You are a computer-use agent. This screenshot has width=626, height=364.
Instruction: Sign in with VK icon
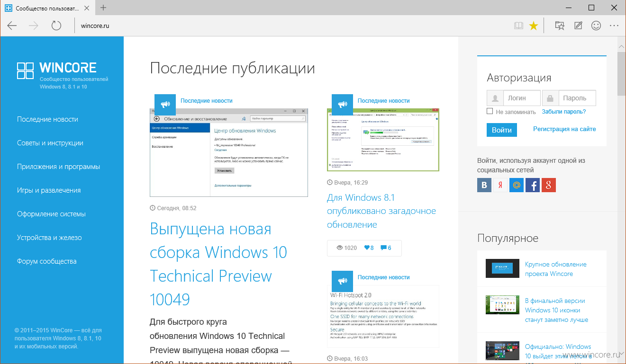point(484,185)
